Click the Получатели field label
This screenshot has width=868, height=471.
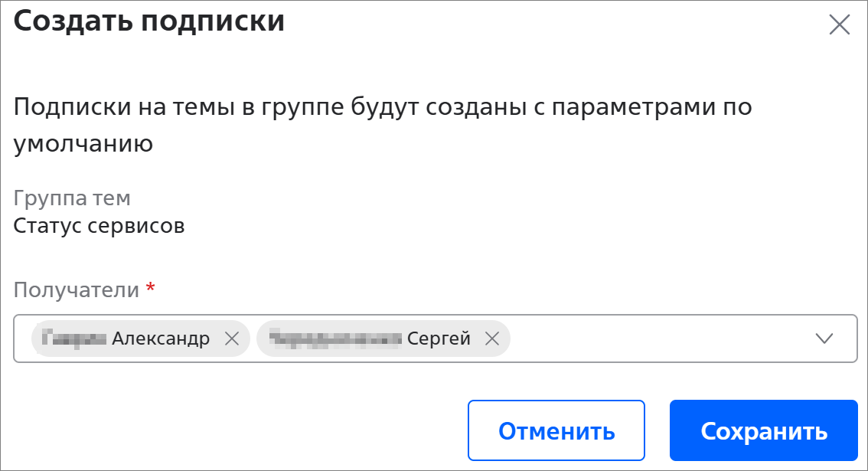coord(77,289)
